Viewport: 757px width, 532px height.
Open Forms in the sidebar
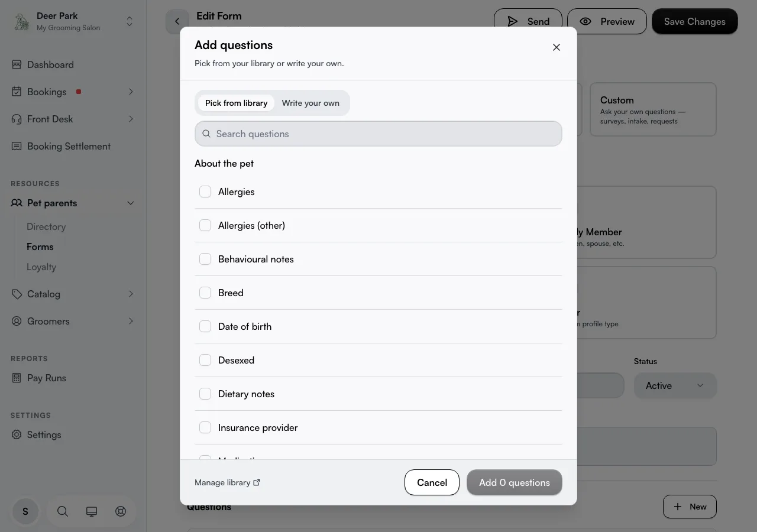[40, 246]
